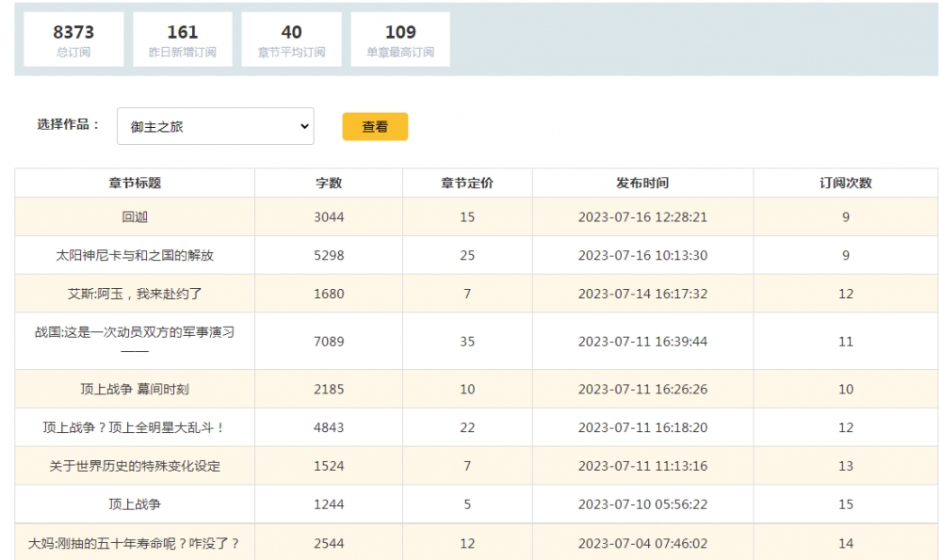
Task: Click the 订阅次数 column header
Action: (x=845, y=183)
